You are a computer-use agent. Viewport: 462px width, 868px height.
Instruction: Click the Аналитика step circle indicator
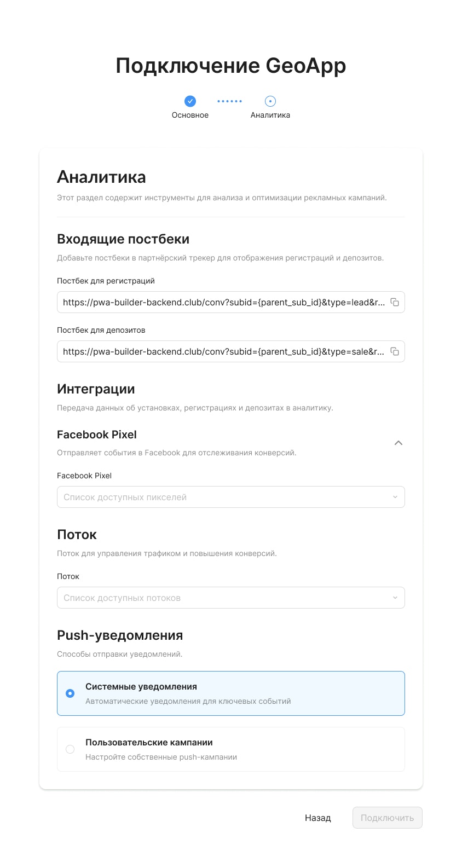pyautogui.click(x=270, y=101)
